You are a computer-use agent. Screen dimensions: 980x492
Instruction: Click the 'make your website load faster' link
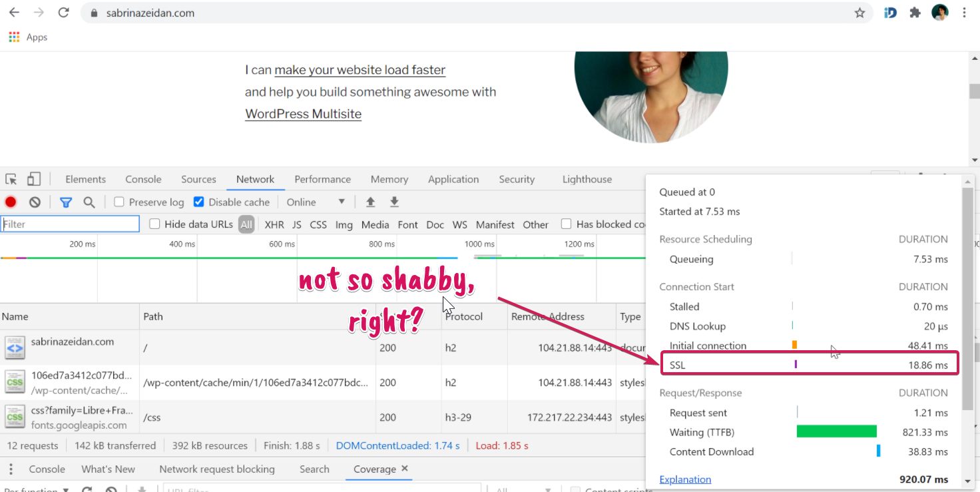coord(360,70)
